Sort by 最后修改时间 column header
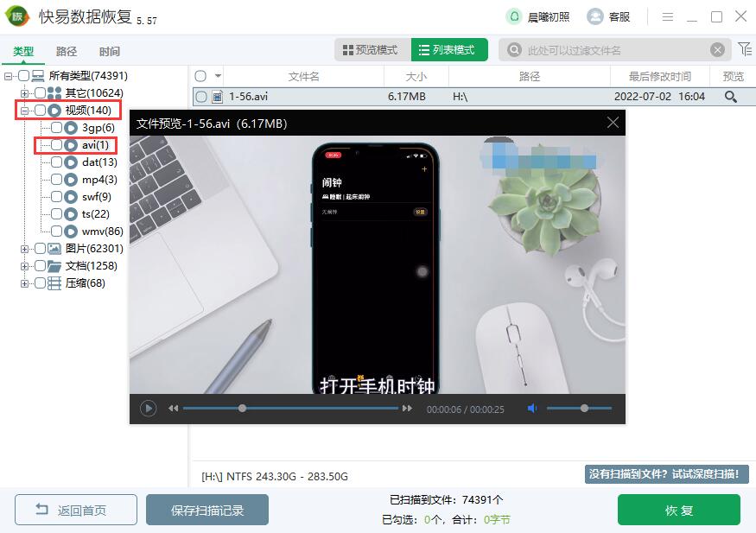 click(659, 77)
